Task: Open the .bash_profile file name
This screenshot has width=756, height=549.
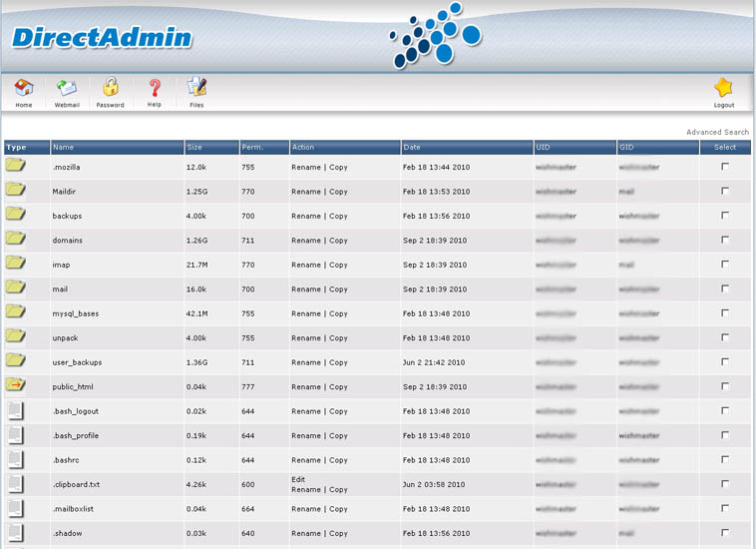Action: [x=75, y=435]
